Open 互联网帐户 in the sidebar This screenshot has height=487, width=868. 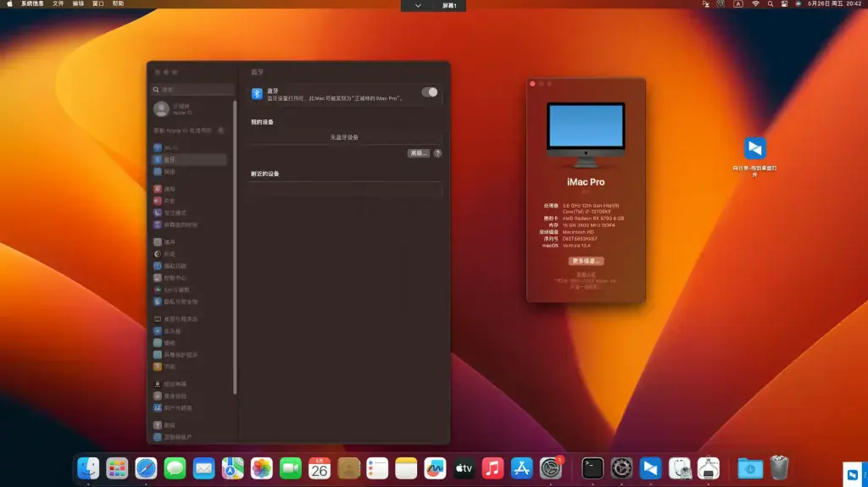(189, 437)
